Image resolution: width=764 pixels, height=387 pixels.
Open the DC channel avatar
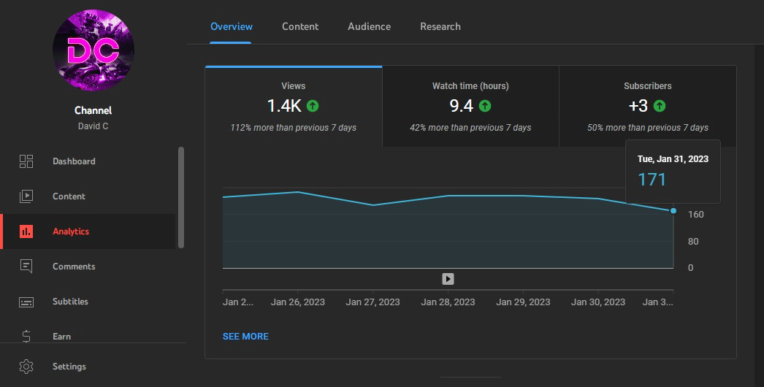click(x=93, y=50)
